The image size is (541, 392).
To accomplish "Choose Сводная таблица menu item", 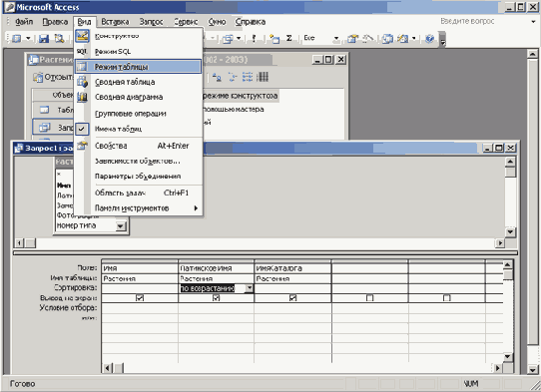I will (x=139, y=82).
